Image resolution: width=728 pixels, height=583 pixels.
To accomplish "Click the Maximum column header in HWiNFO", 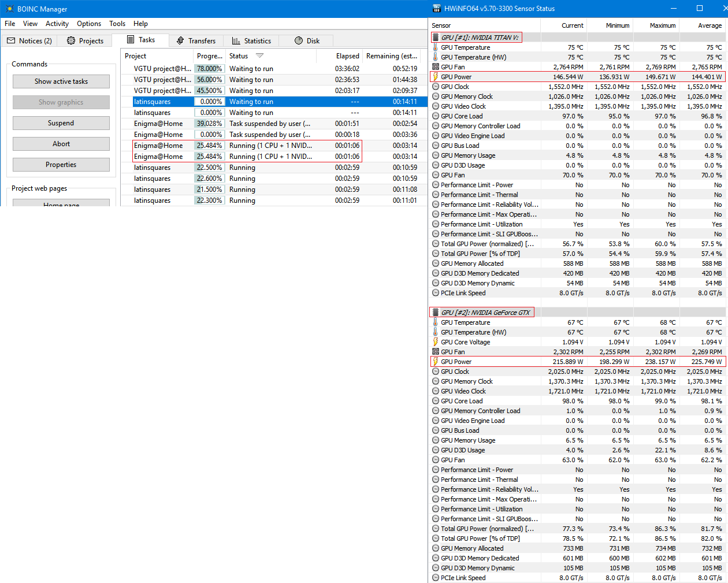I will [x=656, y=25].
